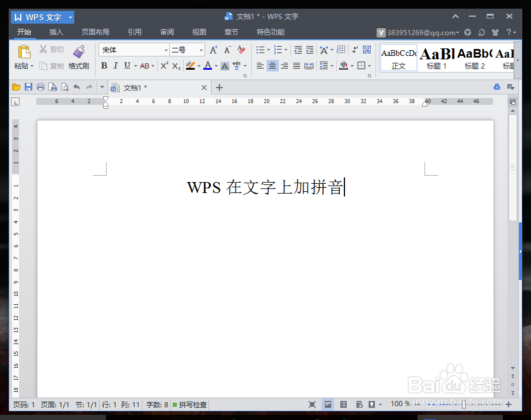Image resolution: width=531 pixels, height=420 pixels.
Task: Toggle underline formatting
Action: point(127,66)
